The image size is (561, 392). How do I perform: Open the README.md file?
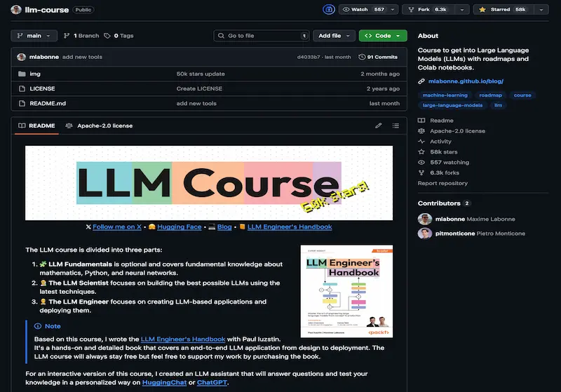click(48, 103)
